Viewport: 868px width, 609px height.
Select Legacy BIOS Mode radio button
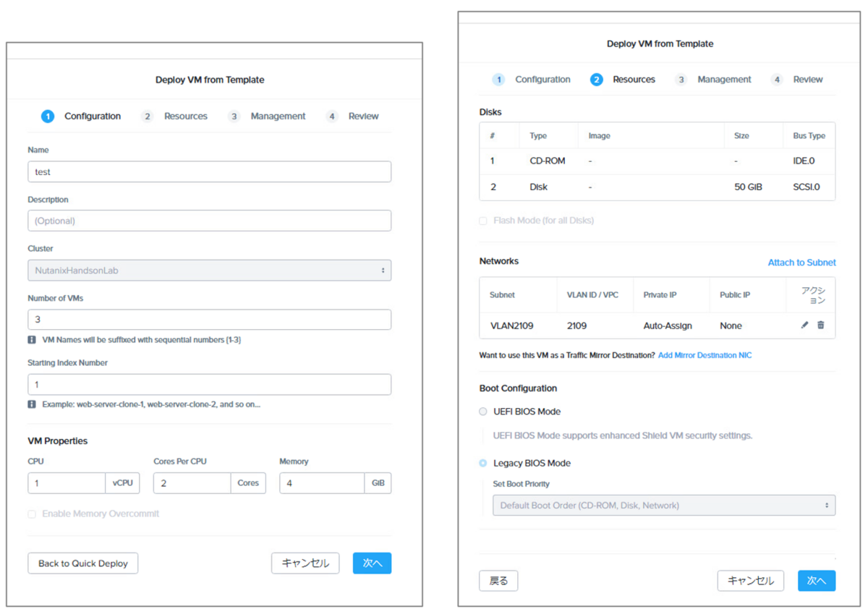[x=483, y=463]
